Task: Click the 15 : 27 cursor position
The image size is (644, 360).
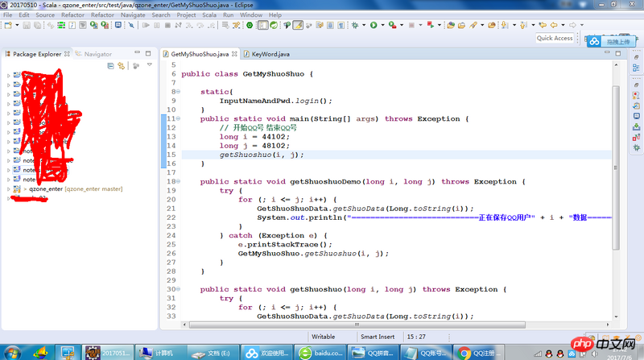Action: [x=416, y=337]
